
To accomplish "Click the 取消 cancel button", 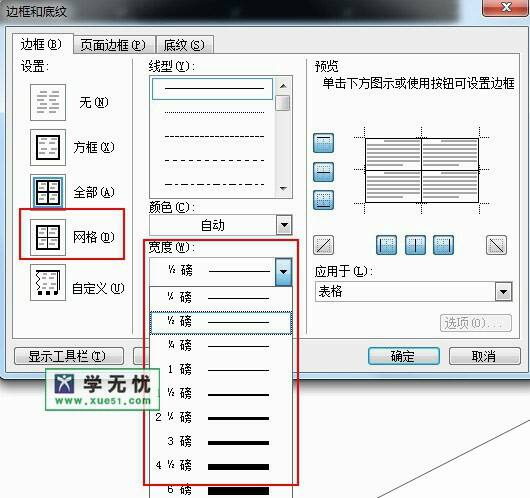I will click(x=484, y=356).
